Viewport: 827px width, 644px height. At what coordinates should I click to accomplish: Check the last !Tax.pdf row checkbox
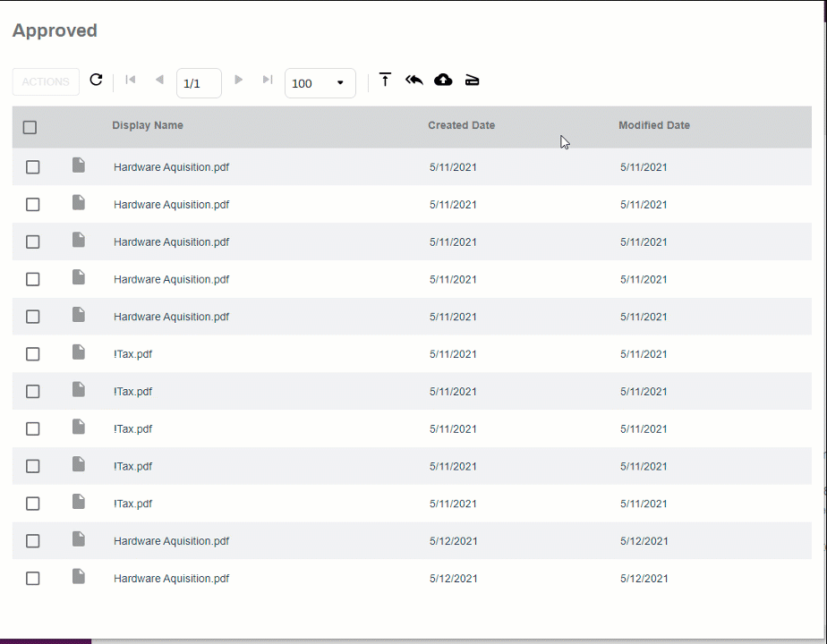(x=33, y=504)
